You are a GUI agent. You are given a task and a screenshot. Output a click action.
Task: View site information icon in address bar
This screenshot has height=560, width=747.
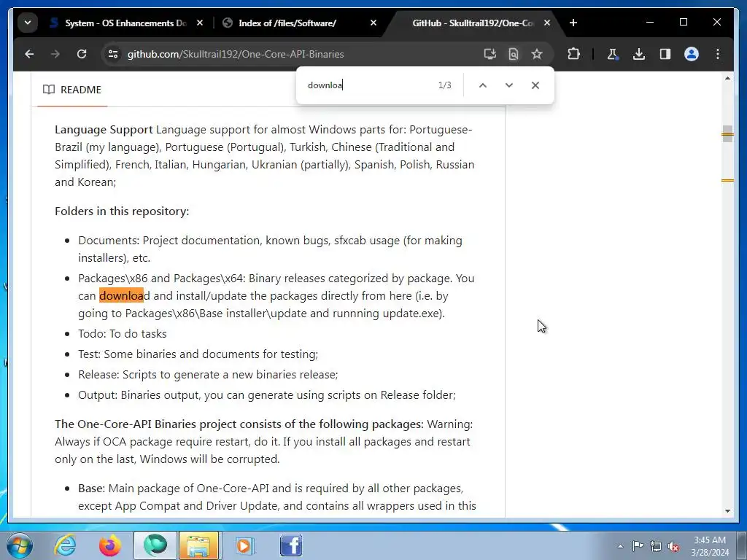tap(113, 54)
